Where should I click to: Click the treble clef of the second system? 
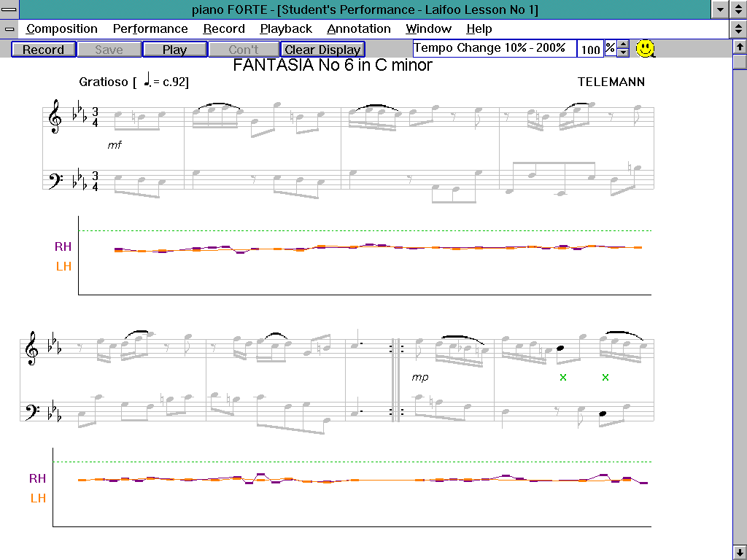coord(31,348)
